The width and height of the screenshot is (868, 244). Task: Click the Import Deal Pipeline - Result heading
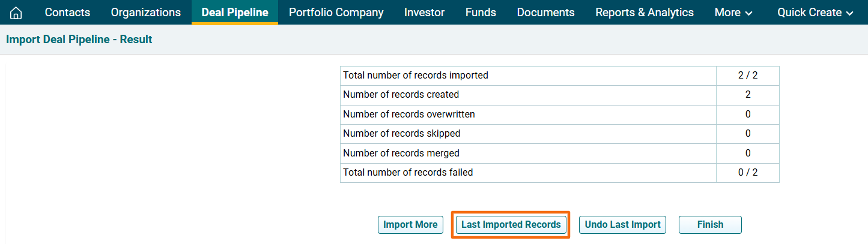coord(79,40)
